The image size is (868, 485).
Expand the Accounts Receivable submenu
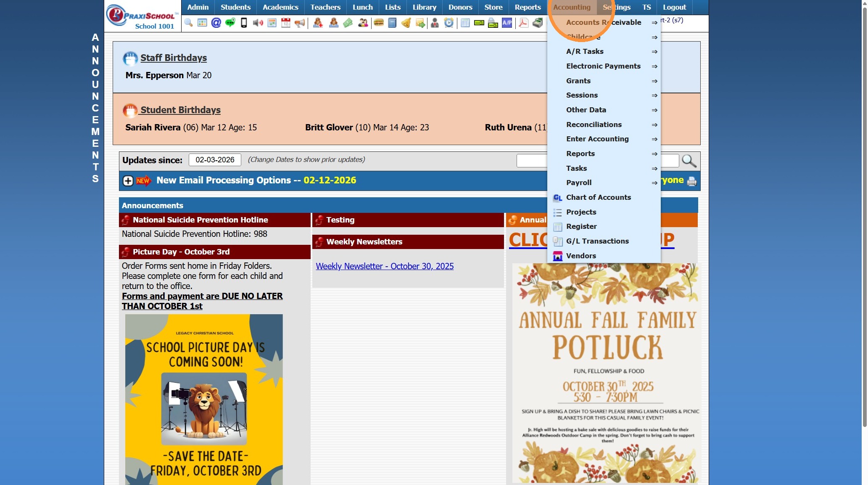coord(604,22)
